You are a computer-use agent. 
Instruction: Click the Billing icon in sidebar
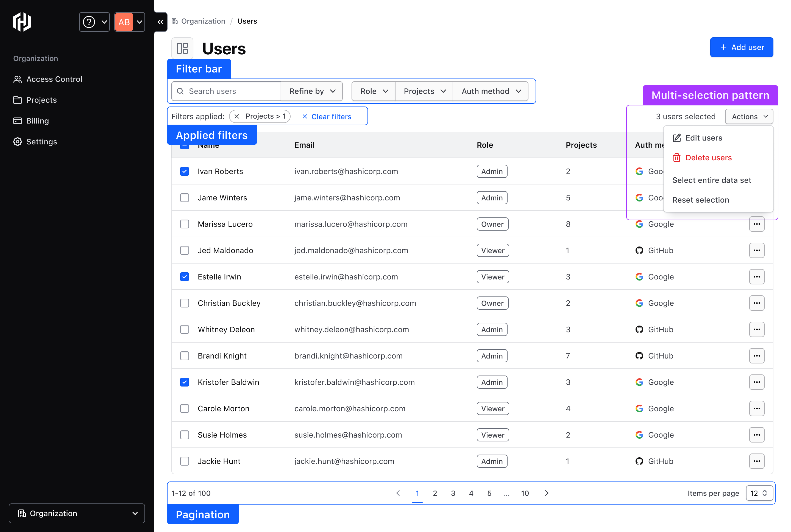click(18, 121)
